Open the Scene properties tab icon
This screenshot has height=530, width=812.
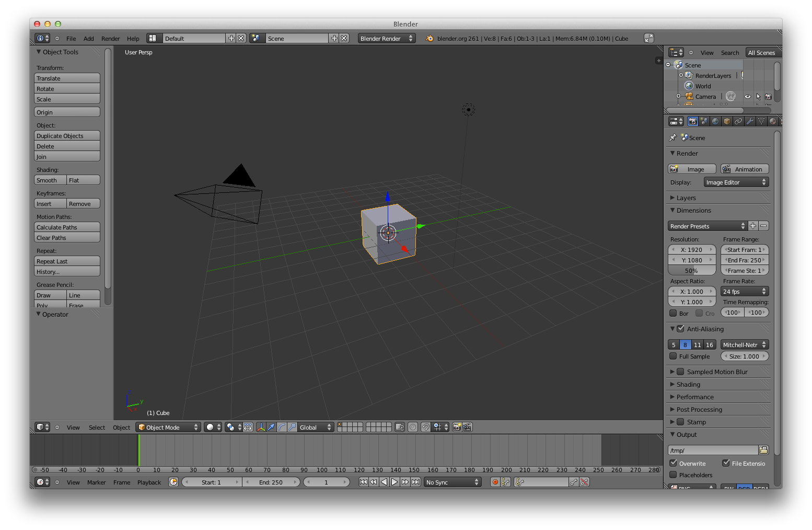(704, 121)
